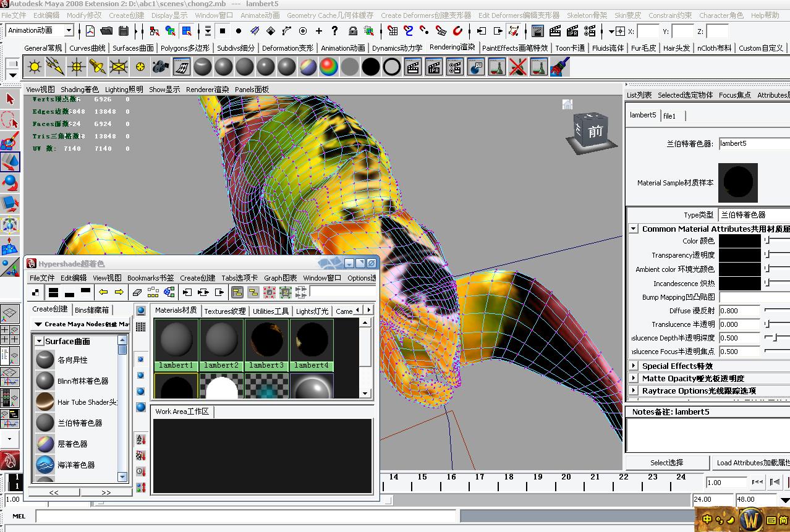Click the eraser icon in Hypershade toolbar

point(137,292)
